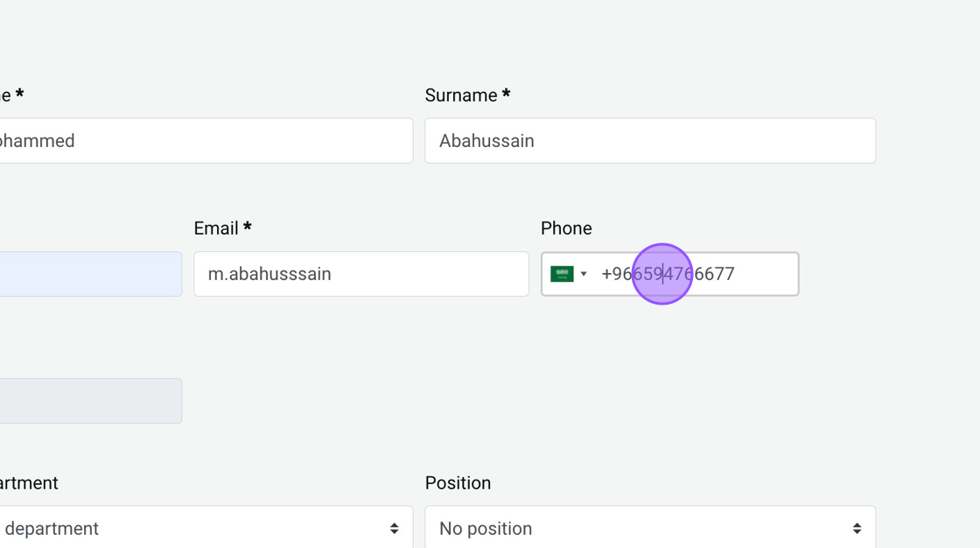Click the department label above the dropdown
Viewport: 980px width, 548px height.
(x=29, y=483)
